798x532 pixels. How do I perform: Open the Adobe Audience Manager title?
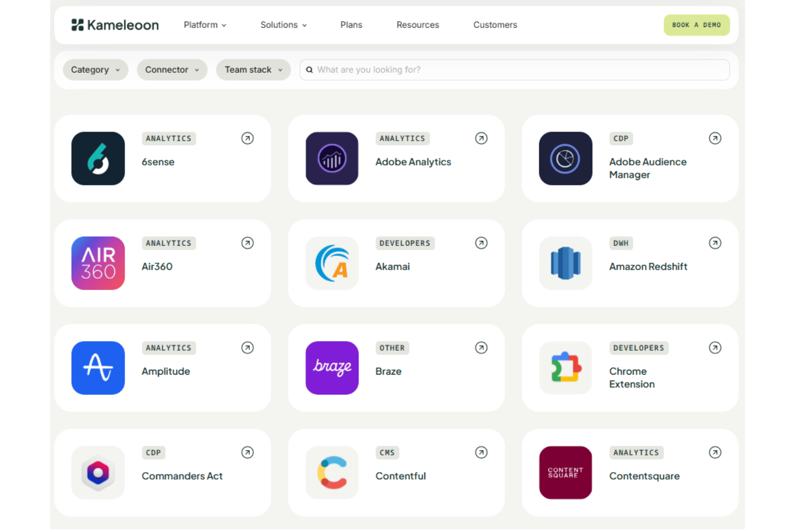point(648,168)
